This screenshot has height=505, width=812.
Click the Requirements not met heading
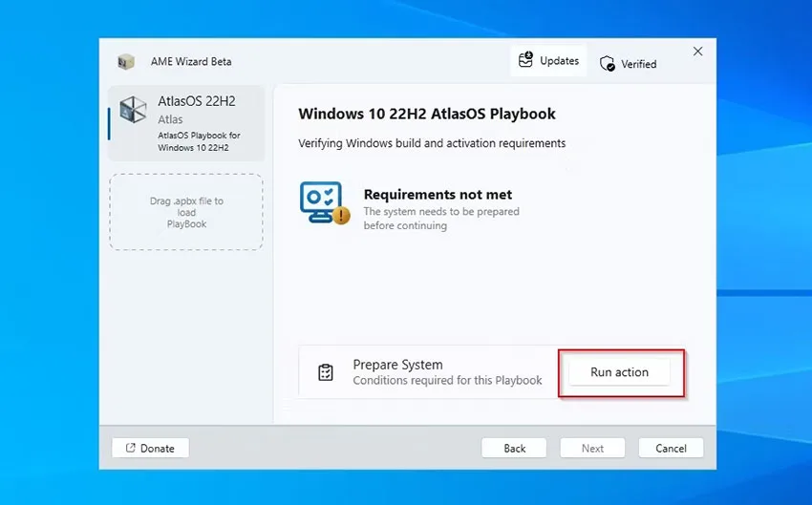[x=438, y=195]
